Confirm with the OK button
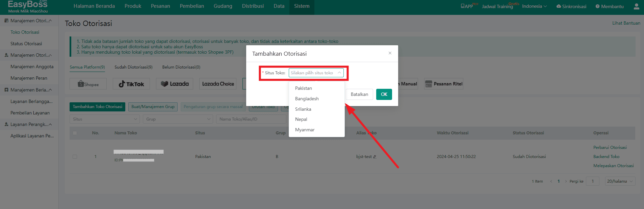 tap(384, 94)
